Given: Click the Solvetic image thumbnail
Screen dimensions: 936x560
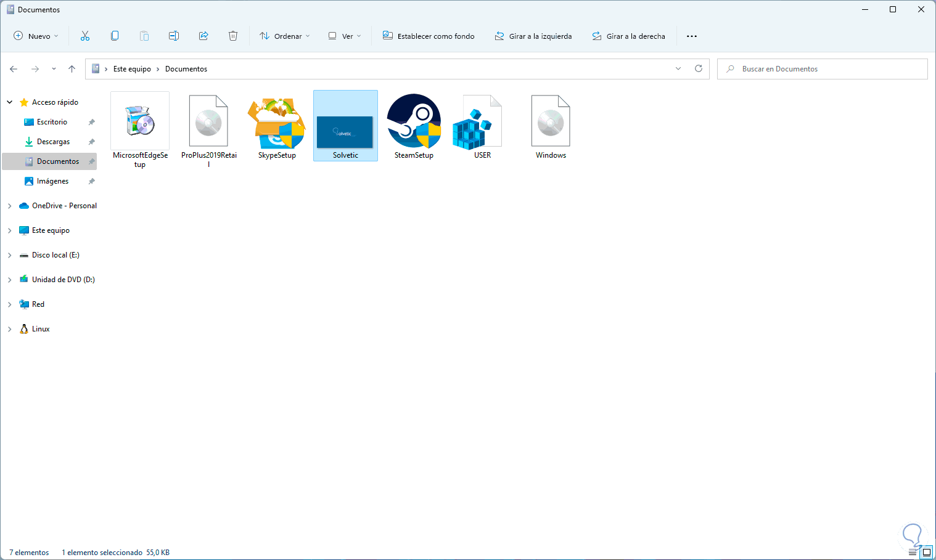Looking at the screenshot, I should (x=345, y=132).
